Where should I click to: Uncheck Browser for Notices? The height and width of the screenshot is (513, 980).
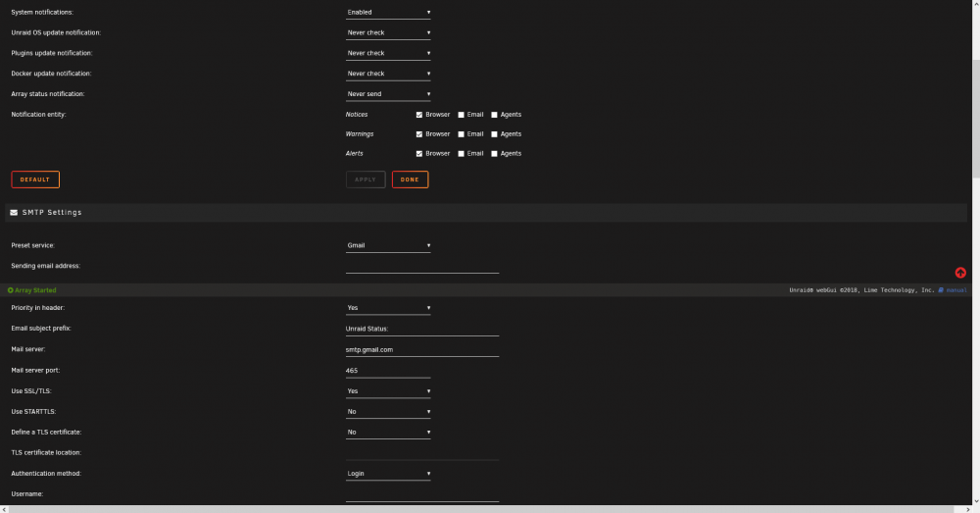click(x=419, y=115)
